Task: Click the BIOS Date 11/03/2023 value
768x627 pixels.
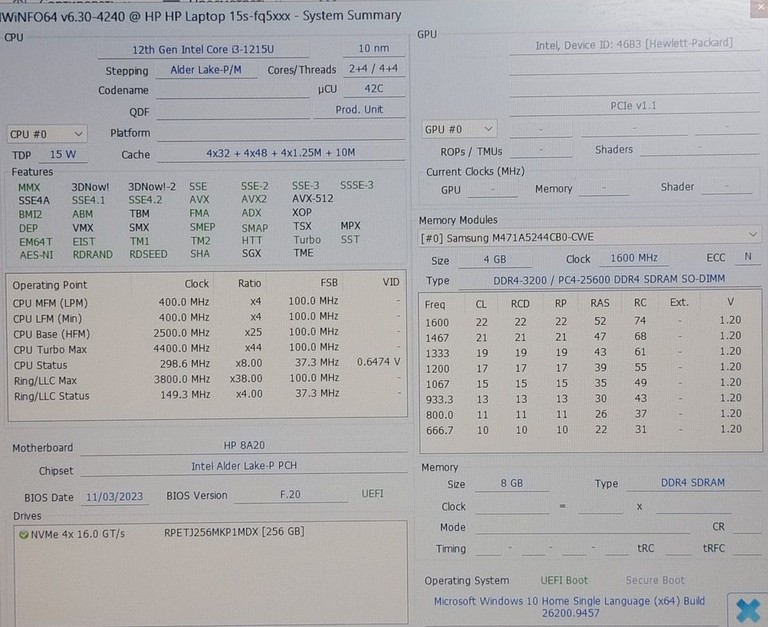Action: click(115, 497)
